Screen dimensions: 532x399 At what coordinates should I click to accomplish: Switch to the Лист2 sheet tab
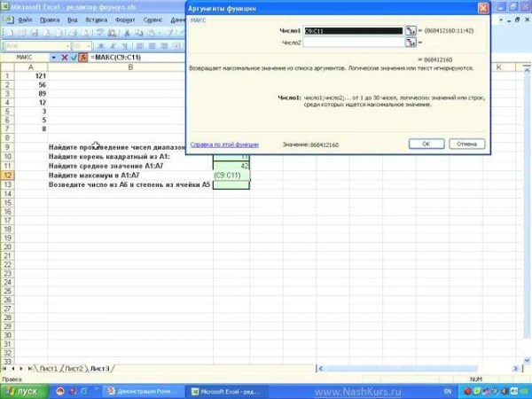click(74, 368)
